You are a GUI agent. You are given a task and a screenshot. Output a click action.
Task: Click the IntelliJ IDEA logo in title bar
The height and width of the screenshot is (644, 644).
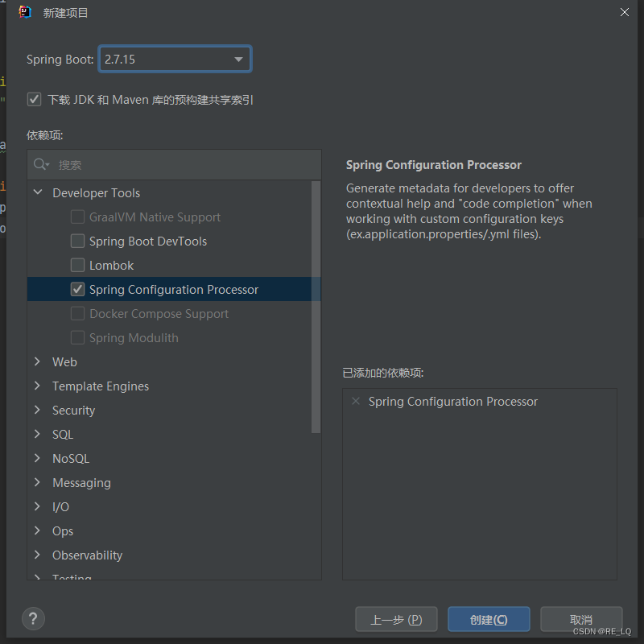(x=24, y=12)
